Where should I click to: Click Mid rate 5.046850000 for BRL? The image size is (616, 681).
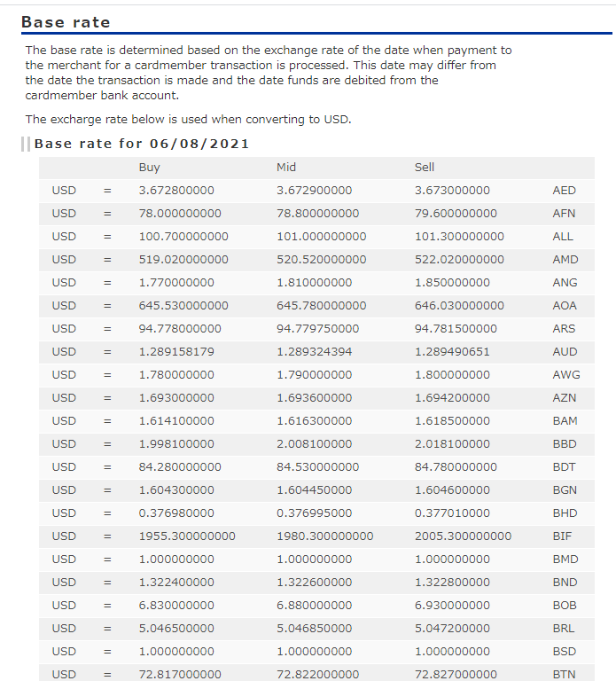[315, 628]
